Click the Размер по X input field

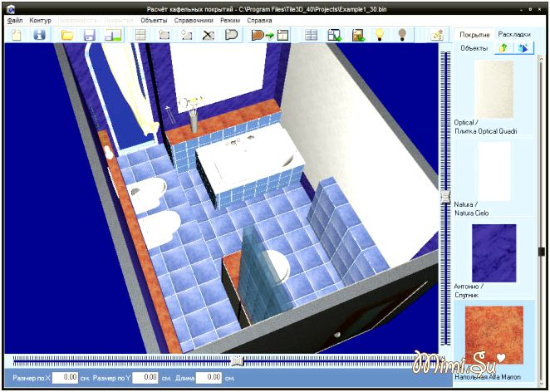click(x=65, y=378)
